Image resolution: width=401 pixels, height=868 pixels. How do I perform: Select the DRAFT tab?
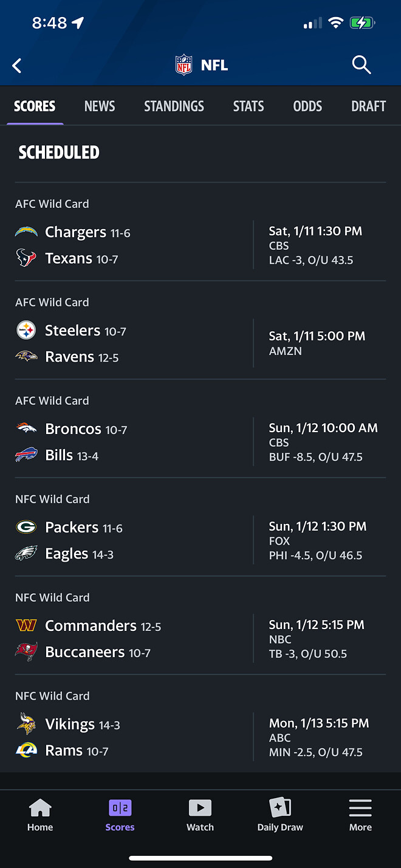point(368,106)
